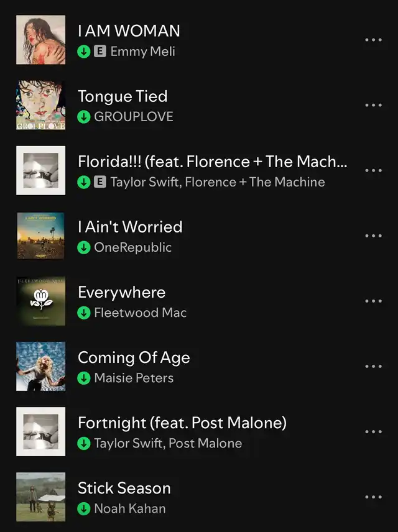398x532 pixels.
Task: Open three-dot menu beside I Ain't Worried
Action: [x=373, y=236]
